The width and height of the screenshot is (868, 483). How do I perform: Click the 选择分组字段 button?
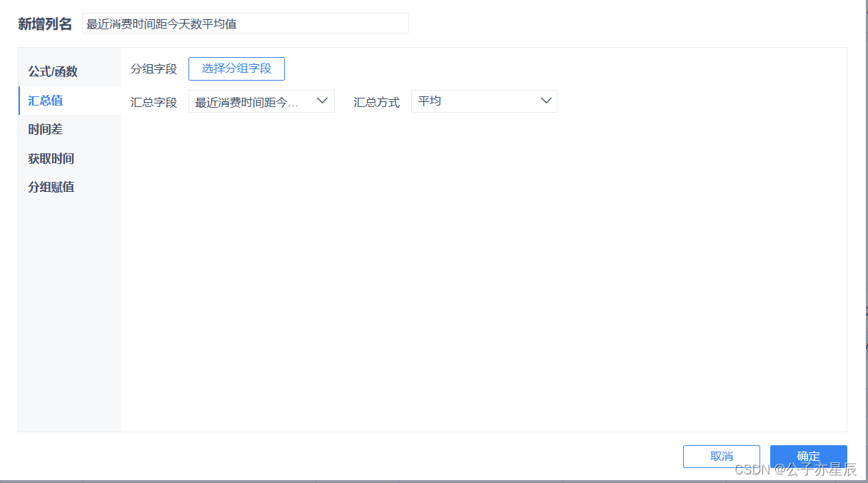click(236, 68)
